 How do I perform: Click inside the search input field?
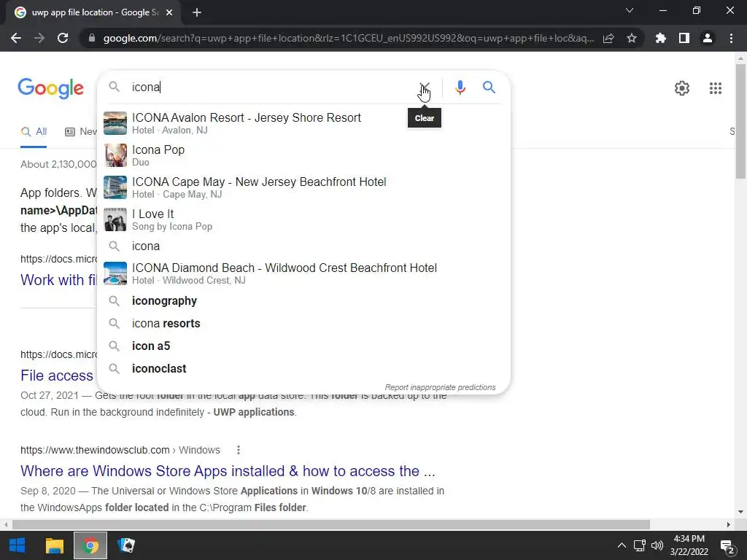pos(271,87)
